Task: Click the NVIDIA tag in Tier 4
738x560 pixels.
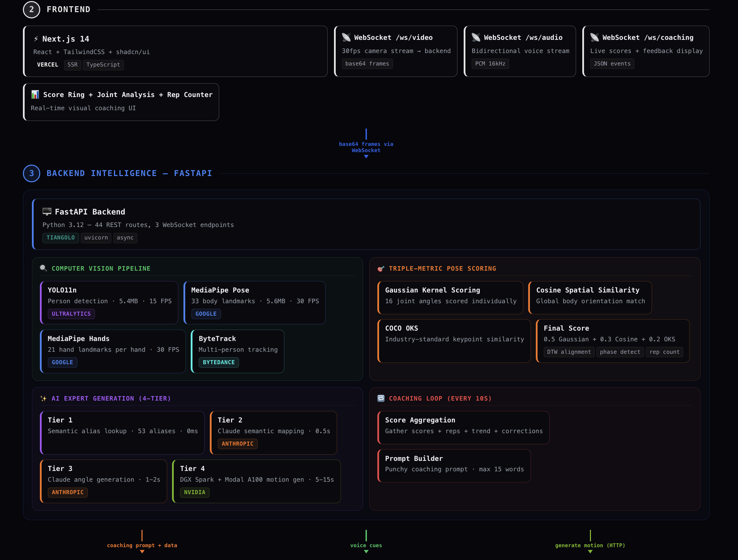Action: [x=194, y=492]
